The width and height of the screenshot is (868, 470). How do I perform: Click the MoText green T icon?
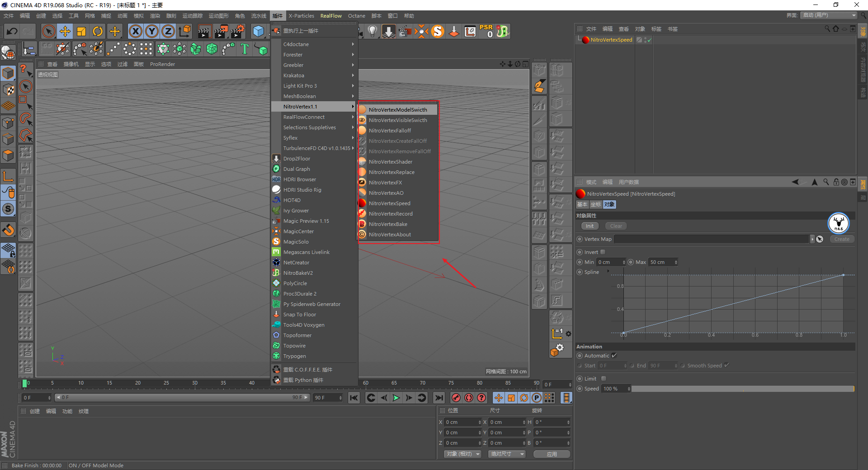[x=245, y=49]
